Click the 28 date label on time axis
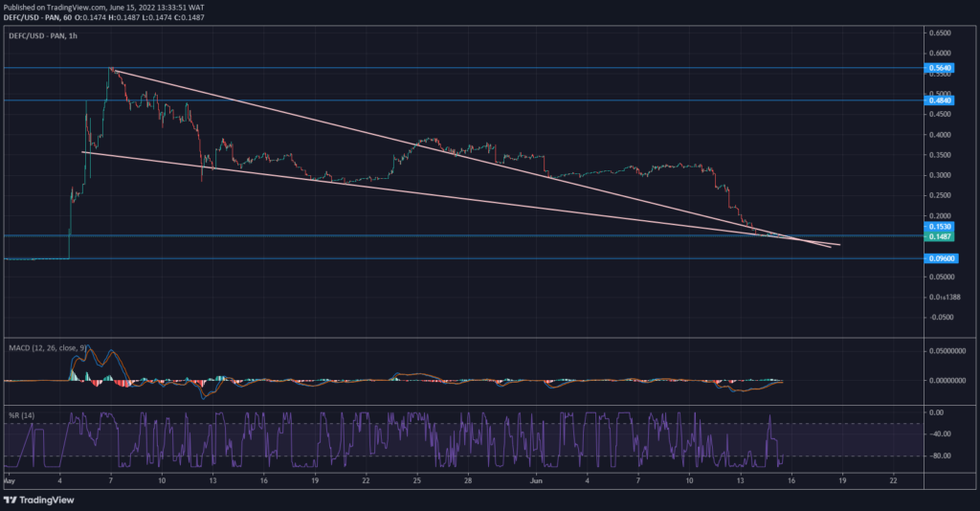 467,480
